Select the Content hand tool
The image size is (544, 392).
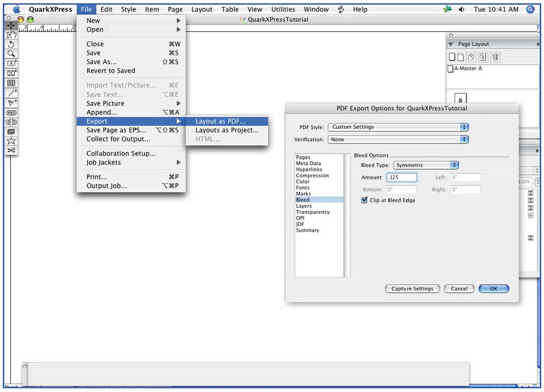11,35
